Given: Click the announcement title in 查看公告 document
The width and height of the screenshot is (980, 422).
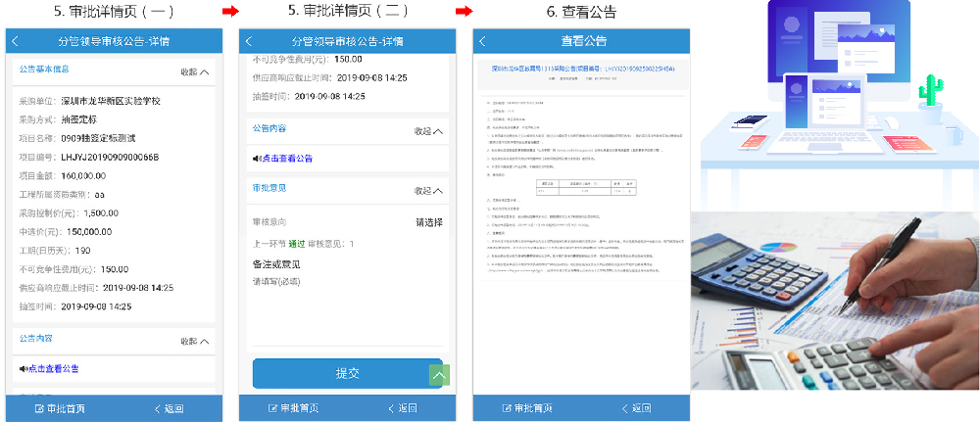Looking at the screenshot, I should [583, 70].
